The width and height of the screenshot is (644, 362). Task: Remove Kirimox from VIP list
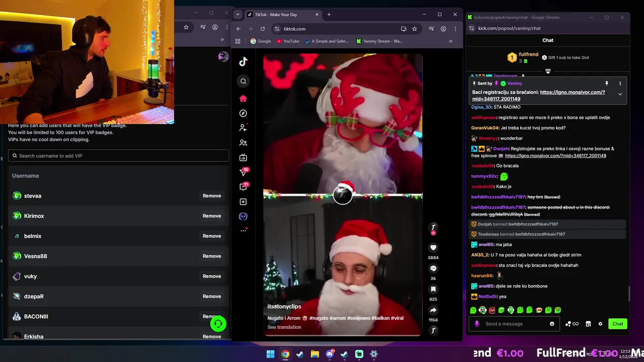212,216
